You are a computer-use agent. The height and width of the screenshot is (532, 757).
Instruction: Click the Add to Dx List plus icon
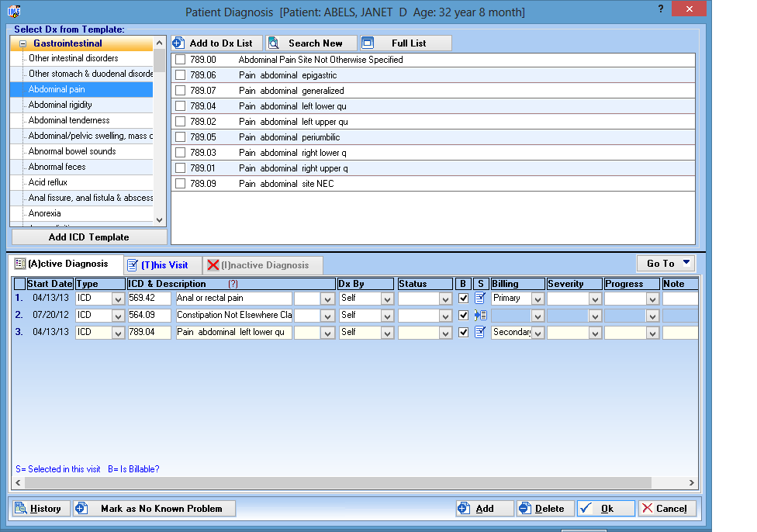click(178, 43)
